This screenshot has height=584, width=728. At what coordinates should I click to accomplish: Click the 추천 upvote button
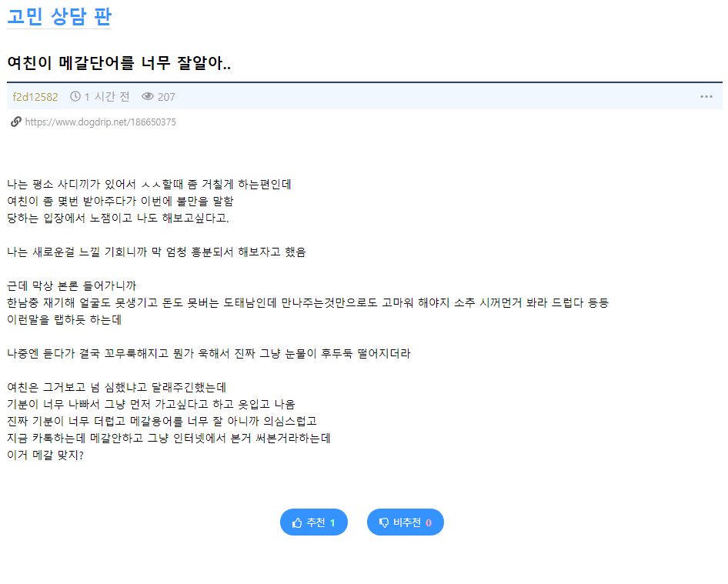314,522
